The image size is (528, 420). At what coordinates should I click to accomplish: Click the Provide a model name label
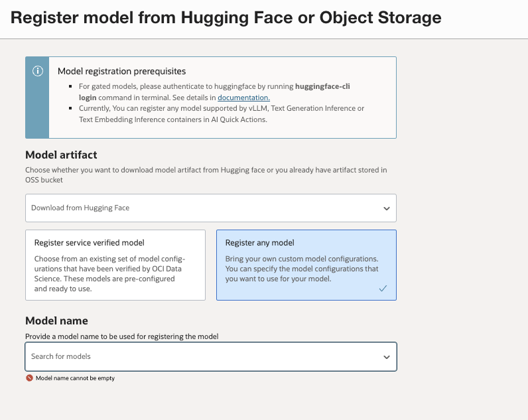pyautogui.click(x=121, y=336)
